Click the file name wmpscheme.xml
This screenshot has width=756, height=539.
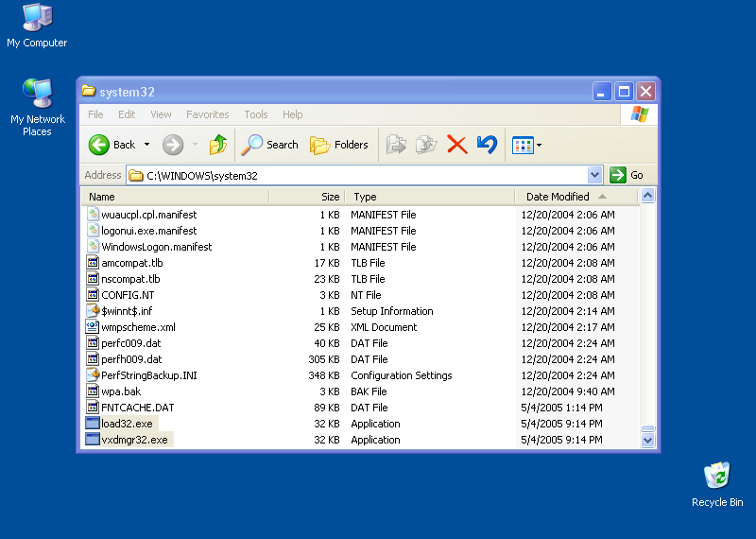tap(138, 327)
